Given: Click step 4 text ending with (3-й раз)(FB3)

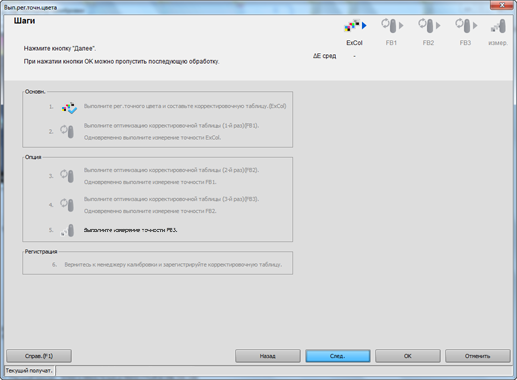Looking at the screenshot, I should click(171, 199).
